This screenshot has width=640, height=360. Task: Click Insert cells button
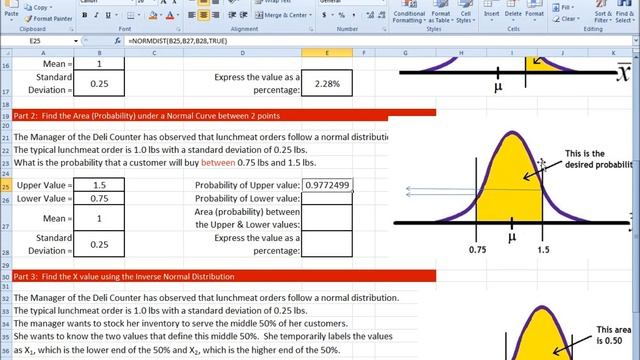491,11
